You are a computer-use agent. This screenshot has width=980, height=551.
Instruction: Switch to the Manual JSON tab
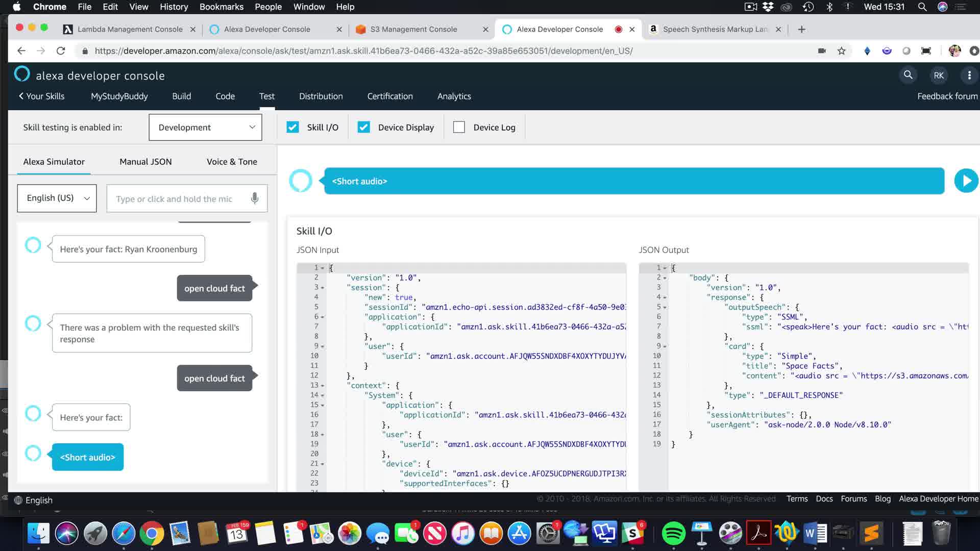[145, 162]
